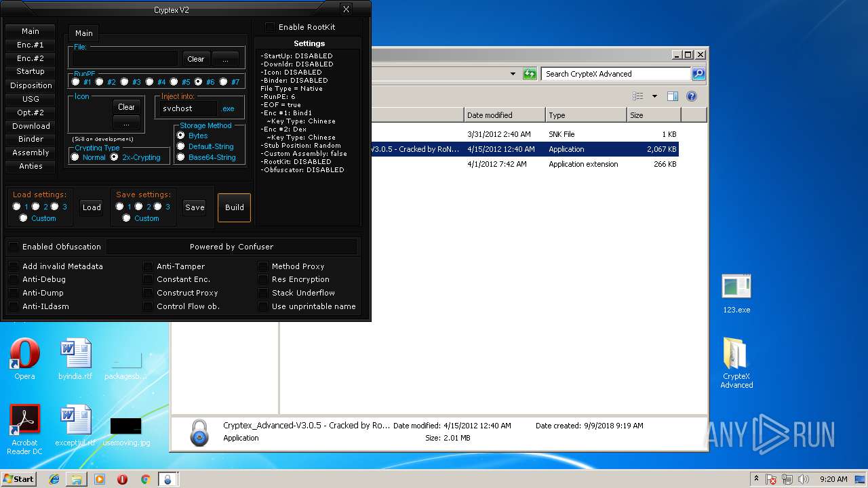Check Method Proxy option
The width and height of the screenshot is (868, 488).
click(263, 266)
